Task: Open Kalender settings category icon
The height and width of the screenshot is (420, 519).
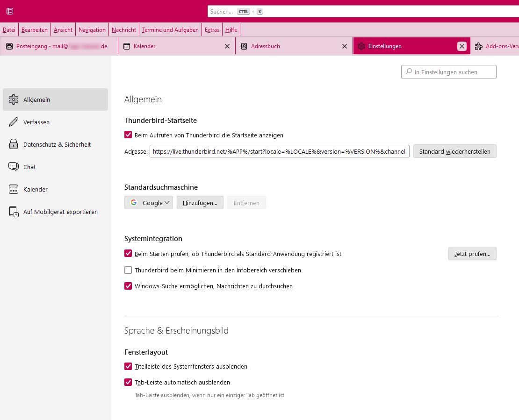Action: click(x=14, y=189)
